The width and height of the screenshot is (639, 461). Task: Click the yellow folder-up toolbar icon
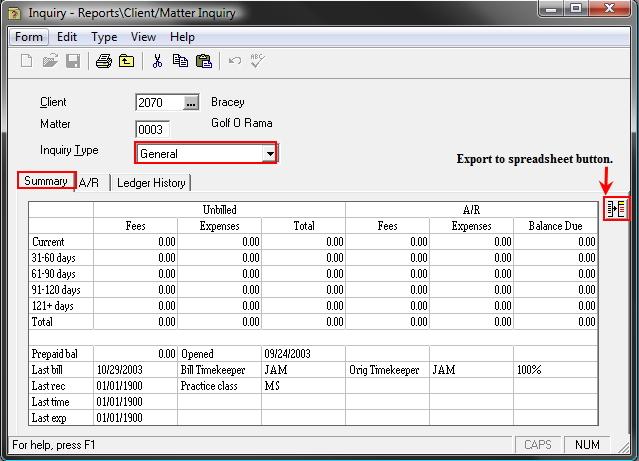click(x=126, y=61)
